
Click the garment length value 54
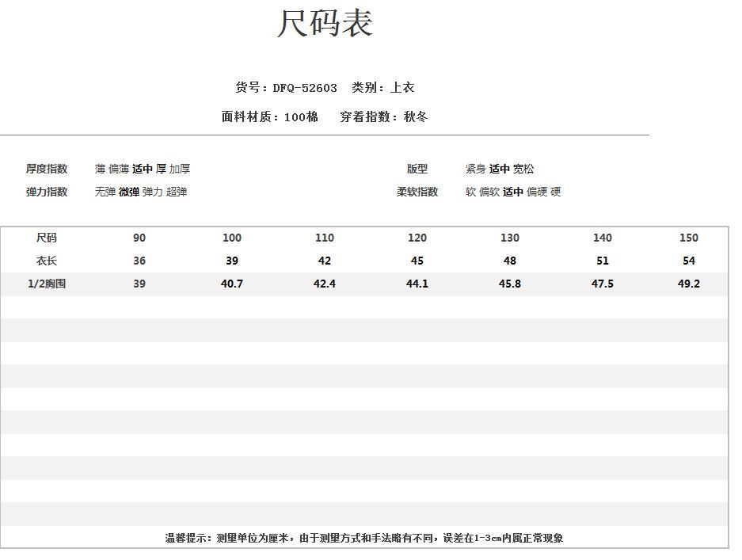(689, 261)
